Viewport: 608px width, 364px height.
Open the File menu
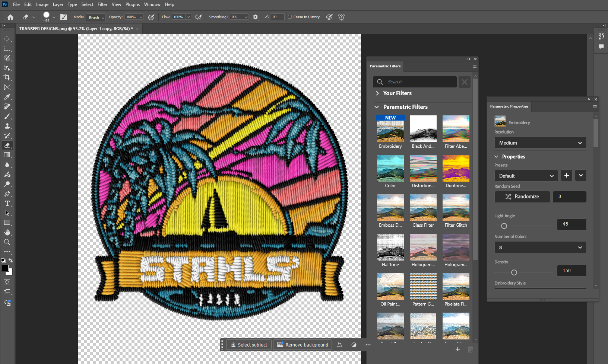pos(16,4)
